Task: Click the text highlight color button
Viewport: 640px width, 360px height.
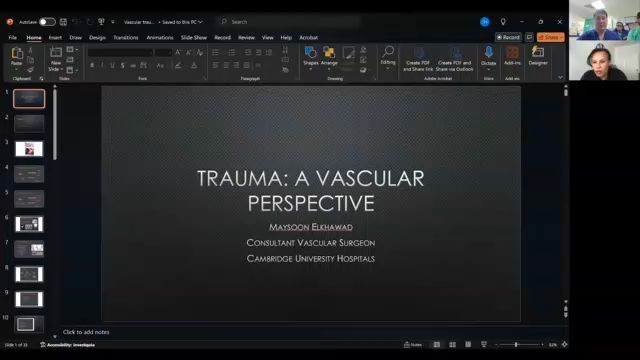Action: [x=178, y=65]
